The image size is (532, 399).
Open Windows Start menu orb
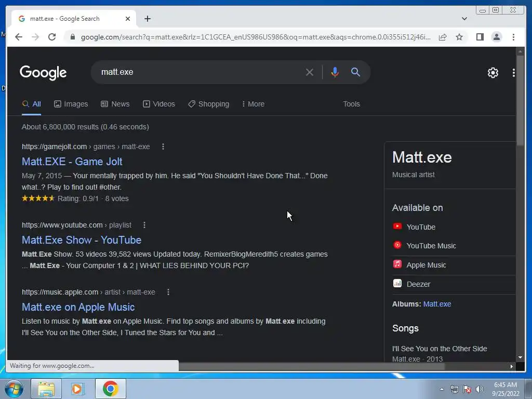point(14,389)
